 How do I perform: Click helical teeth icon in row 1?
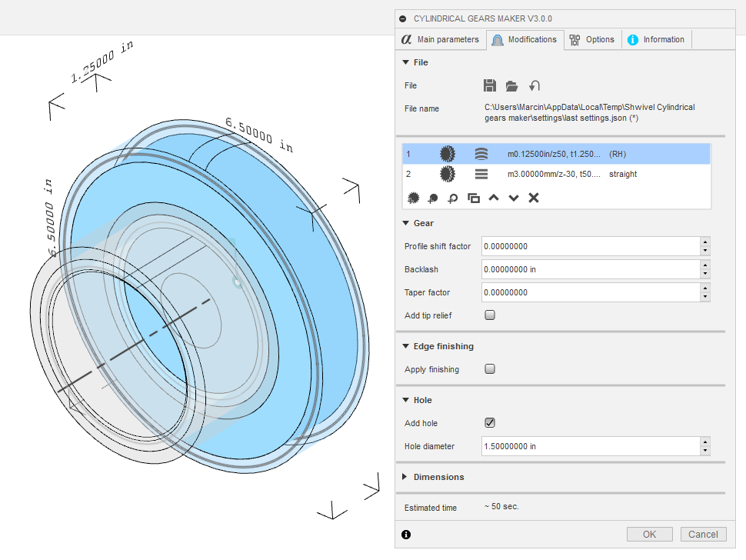pos(481,154)
